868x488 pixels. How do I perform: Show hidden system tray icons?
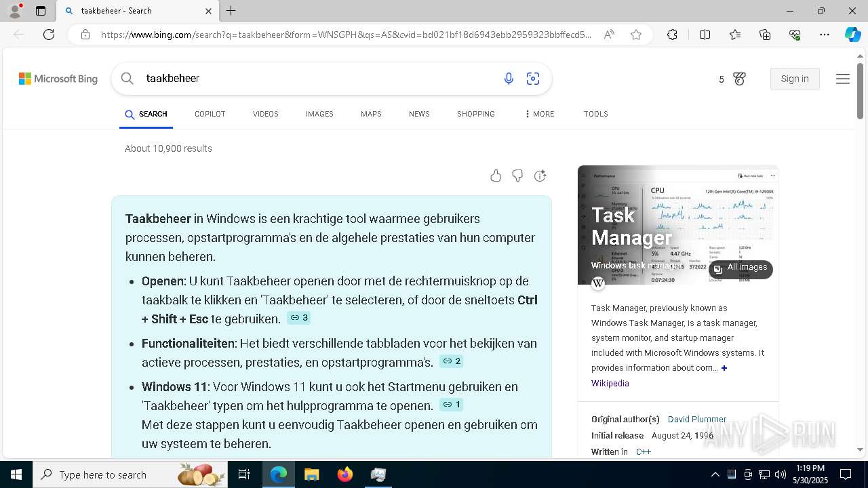715,474
